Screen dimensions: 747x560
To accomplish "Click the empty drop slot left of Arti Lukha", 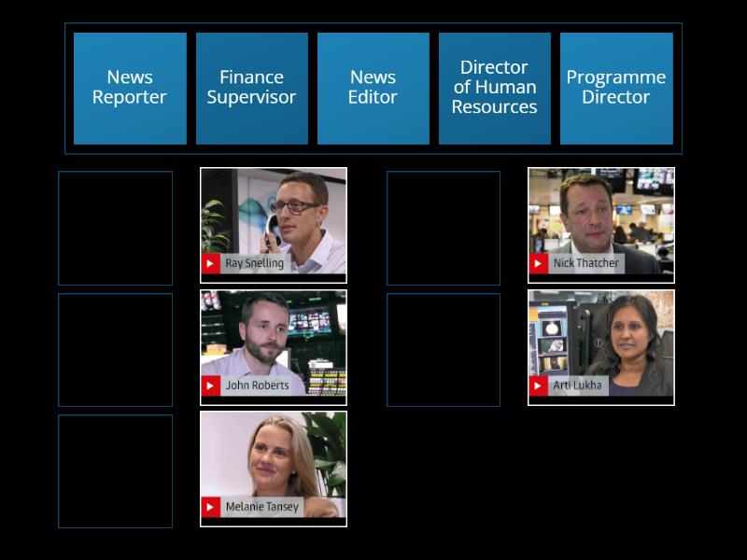I will (x=444, y=350).
